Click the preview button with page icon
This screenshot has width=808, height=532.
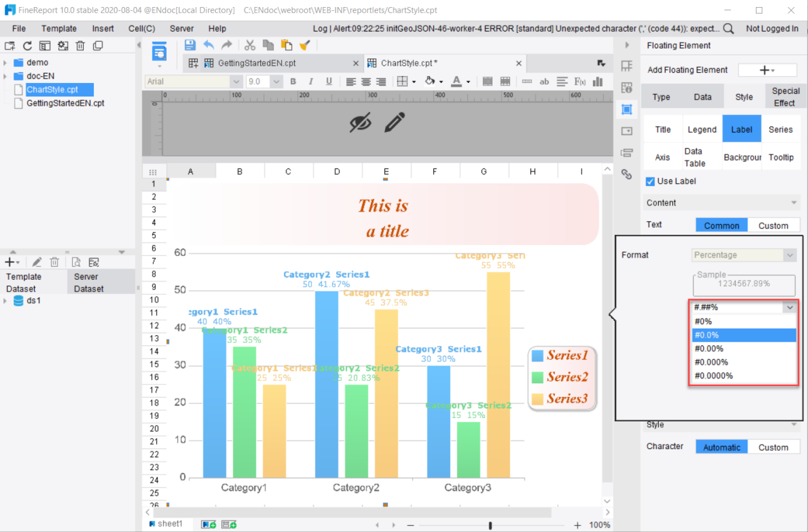click(x=160, y=53)
